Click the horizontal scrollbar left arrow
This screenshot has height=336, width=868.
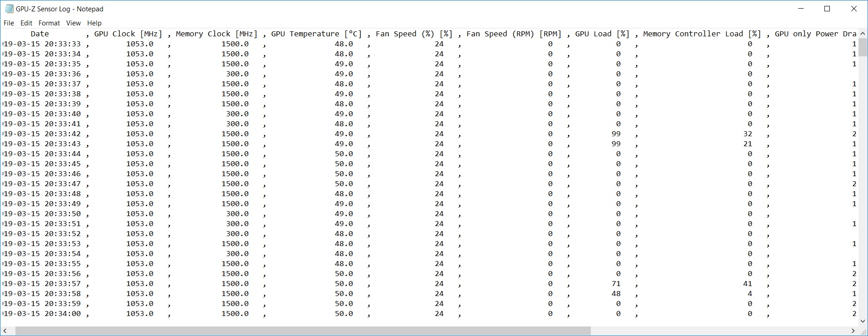[x=5, y=331]
